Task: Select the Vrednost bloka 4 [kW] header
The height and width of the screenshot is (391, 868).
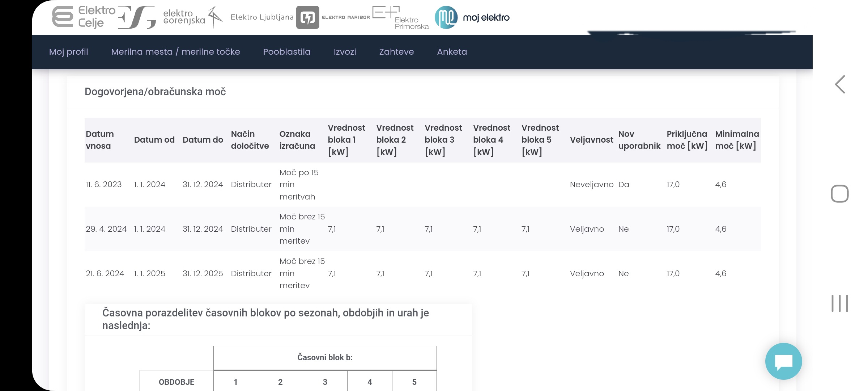Action: tap(492, 140)
